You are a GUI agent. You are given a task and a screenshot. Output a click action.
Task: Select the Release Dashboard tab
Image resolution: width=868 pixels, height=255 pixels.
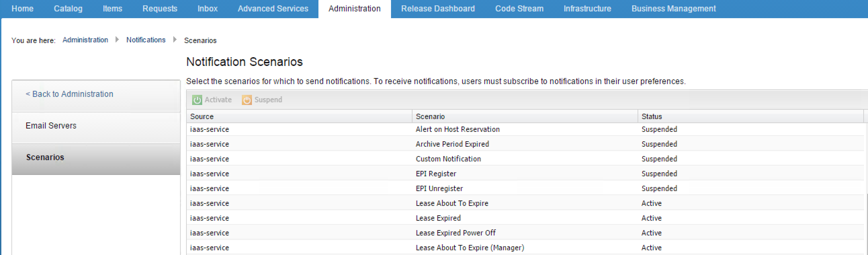pyautogui.click(x=438, y=9)
